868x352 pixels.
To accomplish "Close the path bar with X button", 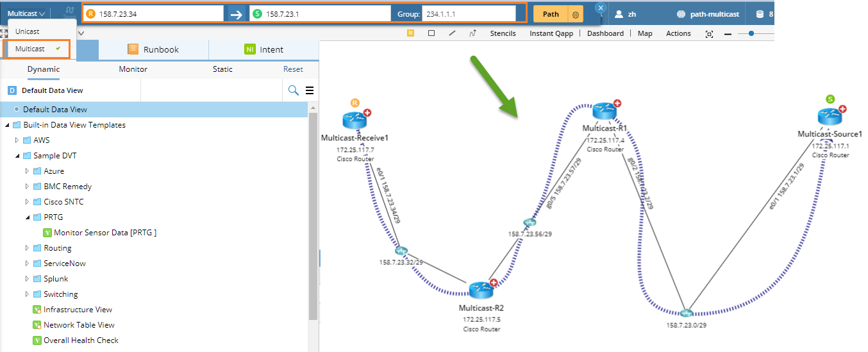I will click(x=600, y=8).
